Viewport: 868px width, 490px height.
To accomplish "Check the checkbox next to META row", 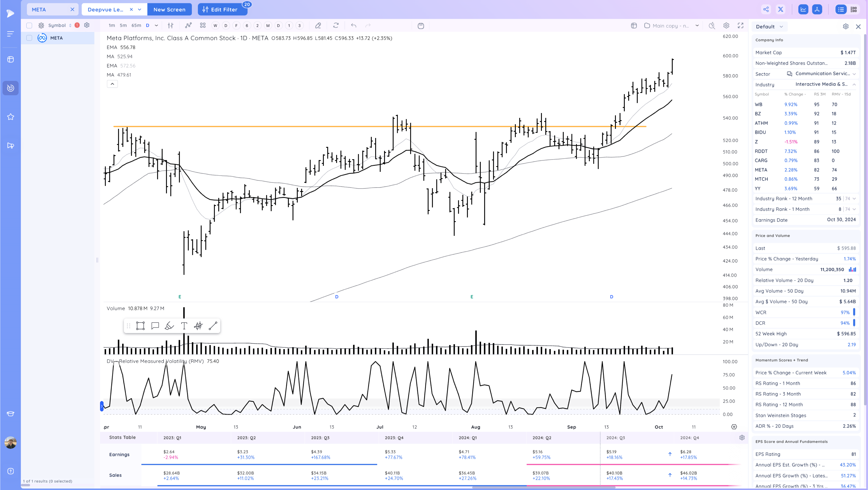I will [x=29, y=38].
